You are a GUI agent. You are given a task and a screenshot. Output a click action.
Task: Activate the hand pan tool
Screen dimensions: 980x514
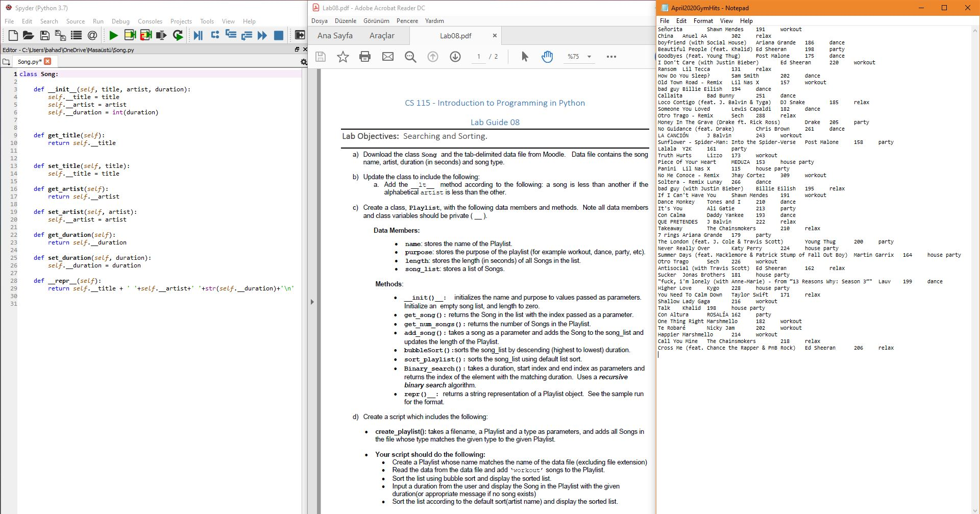(547, 57)
